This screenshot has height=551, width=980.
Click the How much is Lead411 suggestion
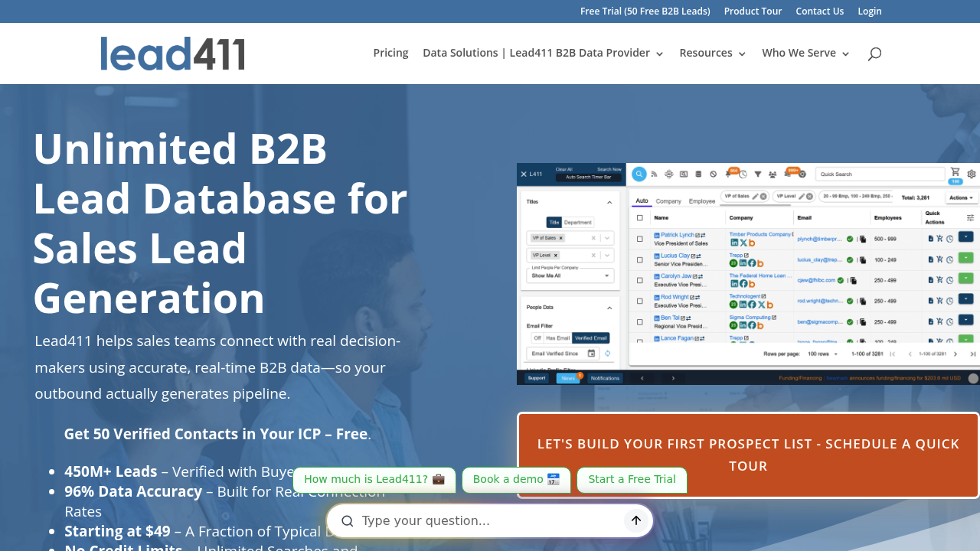pyautogui.click(x=374, y=480)
